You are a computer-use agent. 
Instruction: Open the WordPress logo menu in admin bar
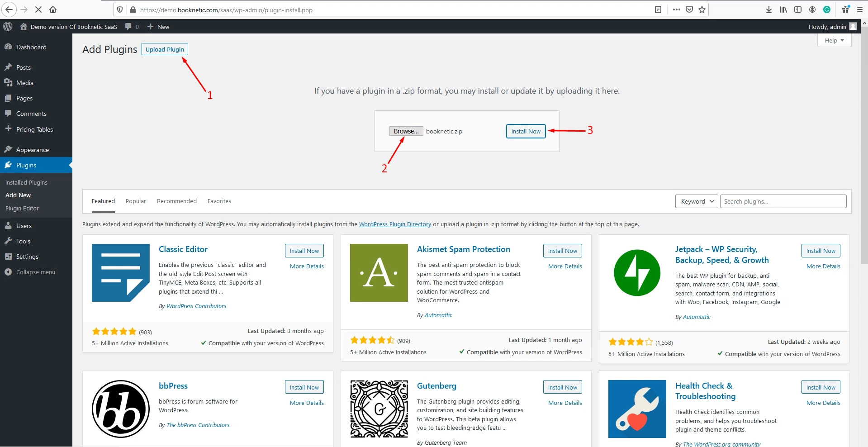7,26
